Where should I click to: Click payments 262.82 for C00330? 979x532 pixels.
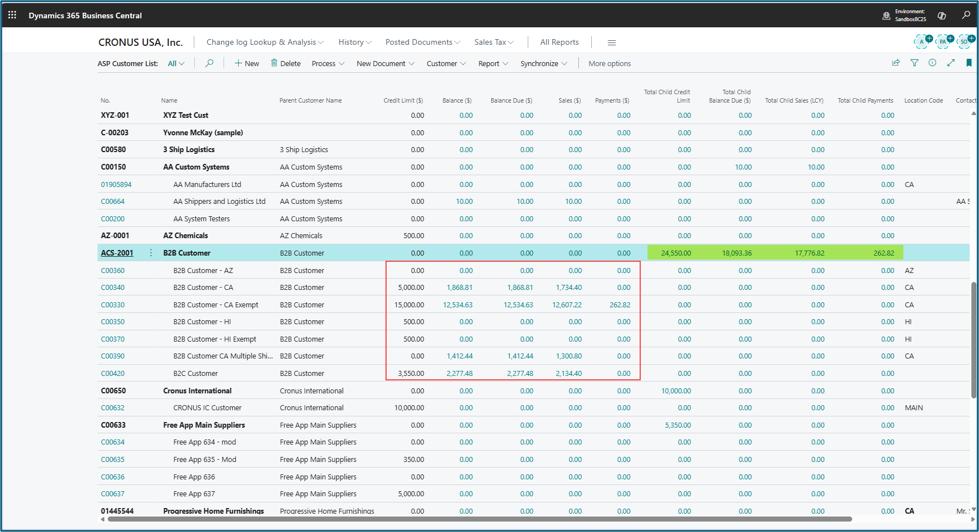[620, 305]
